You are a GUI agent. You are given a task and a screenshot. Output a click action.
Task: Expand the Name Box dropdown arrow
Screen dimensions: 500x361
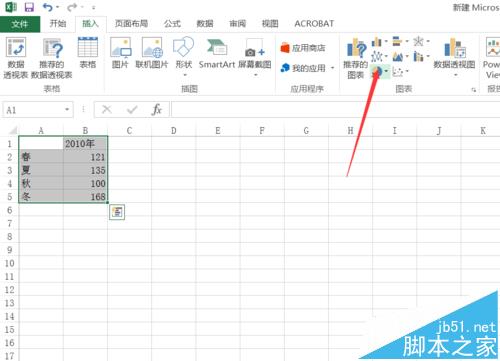pyautogui.click(x=67, y=110)
